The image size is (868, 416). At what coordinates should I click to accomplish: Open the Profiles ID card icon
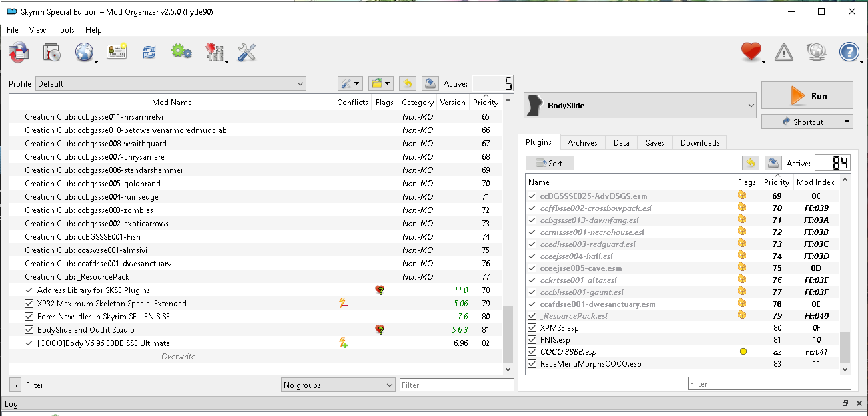pos(117,53)
